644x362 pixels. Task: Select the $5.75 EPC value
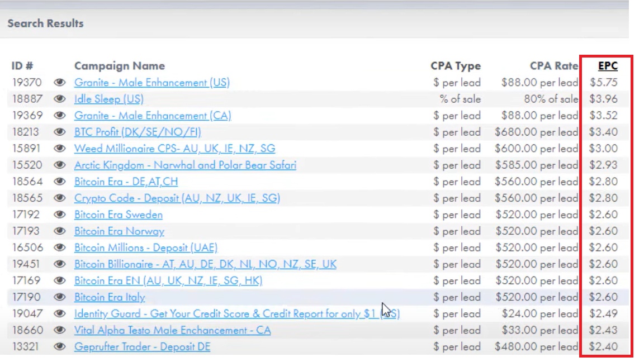tap(604, 83)
